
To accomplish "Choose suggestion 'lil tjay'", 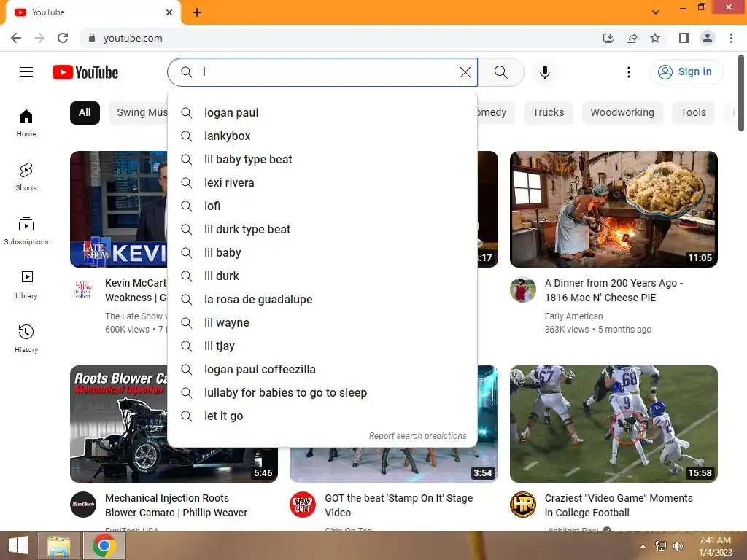I will pyautogui.click(x=322, y=346).
